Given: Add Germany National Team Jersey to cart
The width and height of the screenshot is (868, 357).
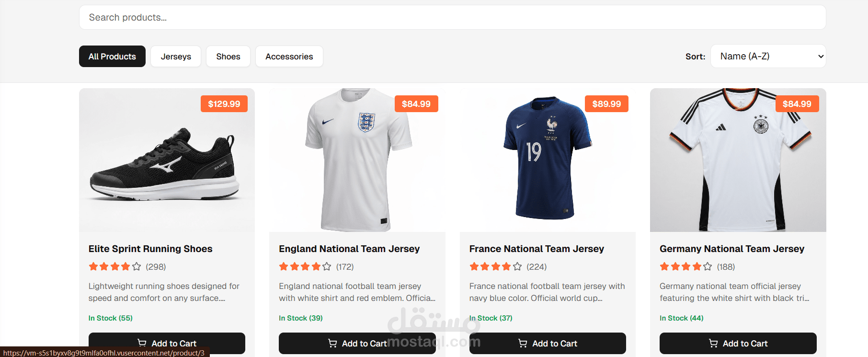Looking at the screenshot, I should tap(738, 343).
